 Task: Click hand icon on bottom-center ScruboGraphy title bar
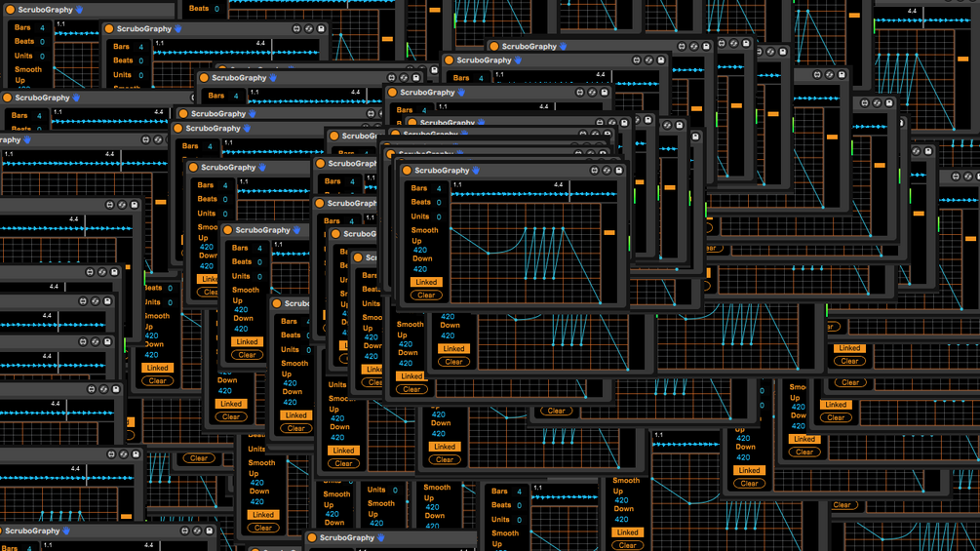(x=380, y=537)
